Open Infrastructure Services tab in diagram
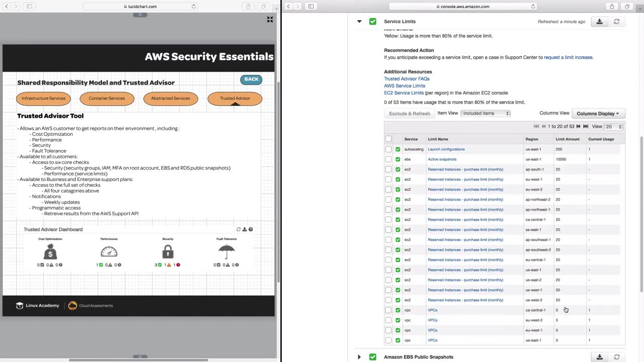The image size is (644, 362). 43,99
